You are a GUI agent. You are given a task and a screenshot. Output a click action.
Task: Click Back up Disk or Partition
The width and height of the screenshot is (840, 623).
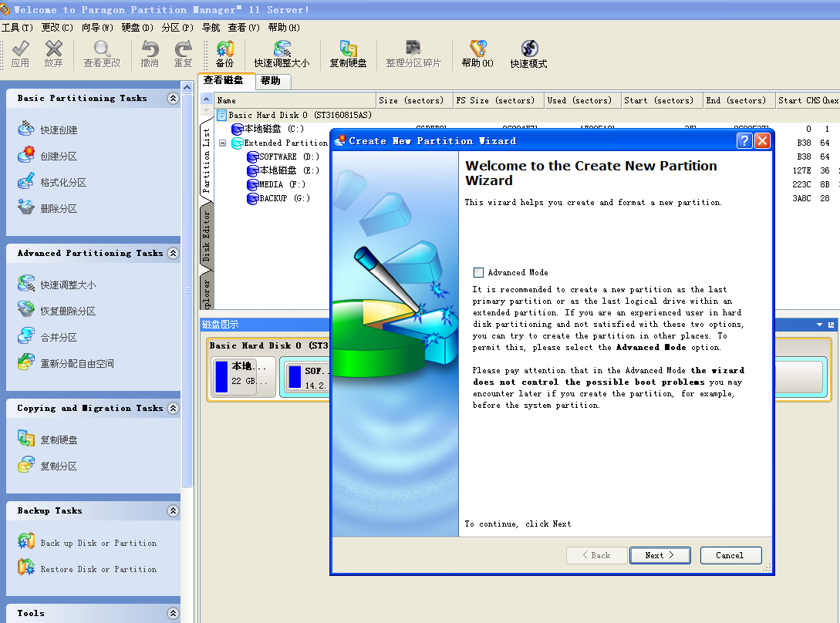click(98, 543)
